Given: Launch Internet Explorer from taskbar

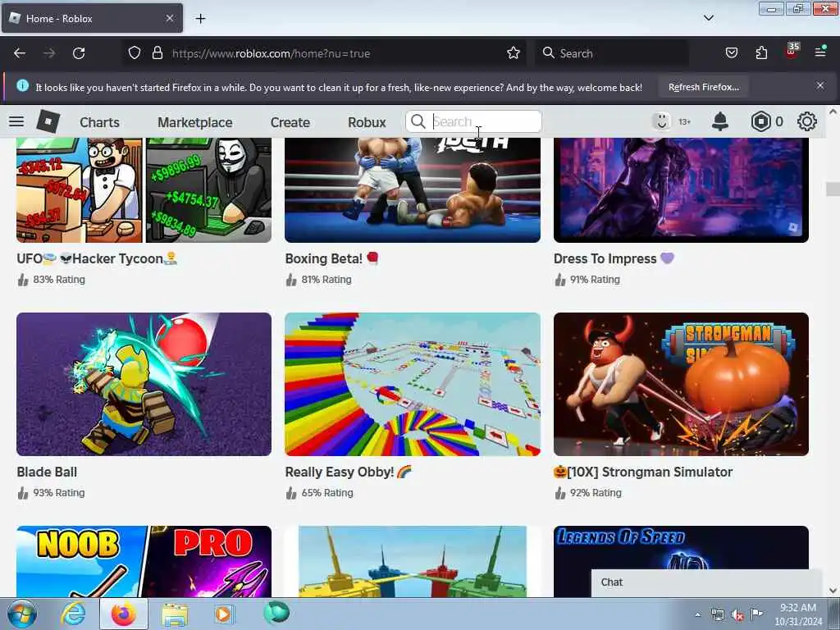Looking at the screenshot, I should coord(73,614).
